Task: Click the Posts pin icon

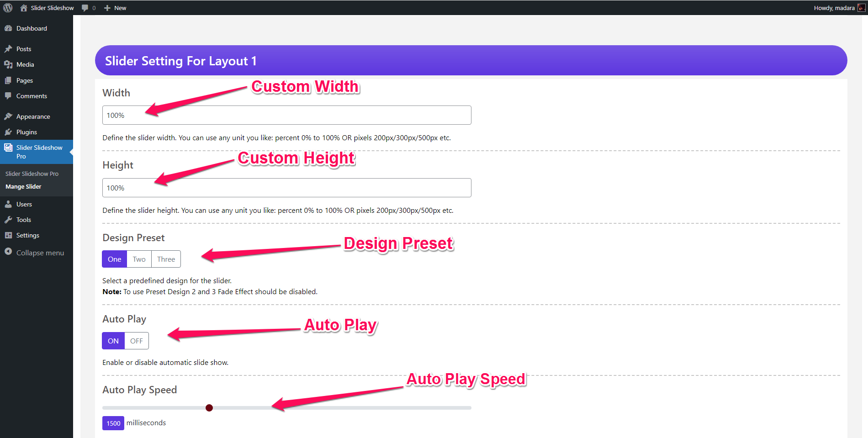Action: [x=8, y=49]
